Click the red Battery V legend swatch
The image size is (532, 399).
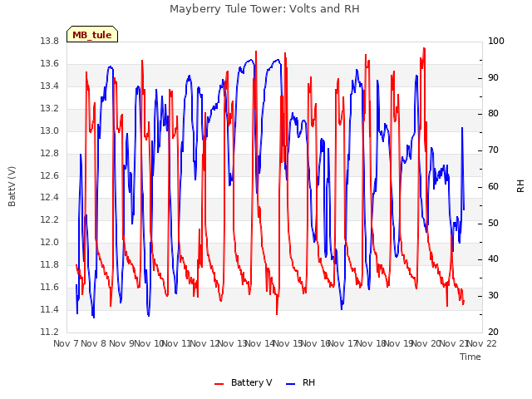[x=219, y=384]
